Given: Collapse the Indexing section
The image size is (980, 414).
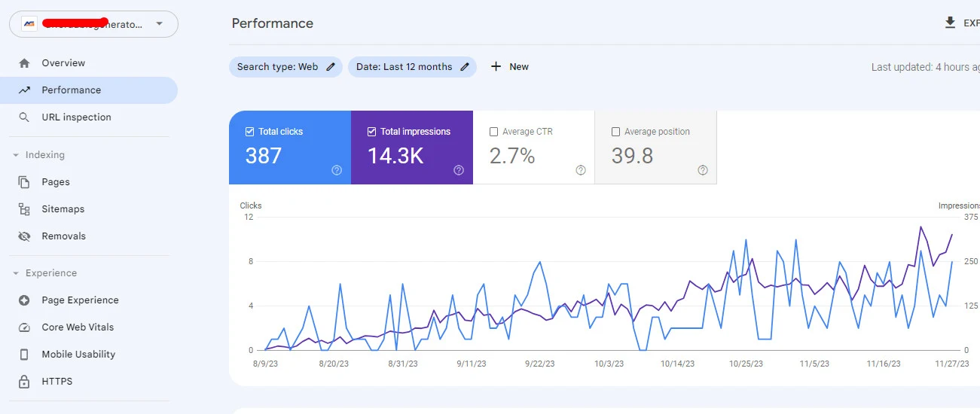Looking at the screenshot, I should coord(16,155).
